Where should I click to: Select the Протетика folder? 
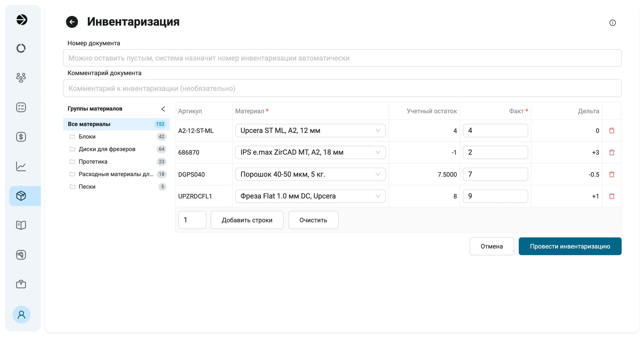117,162
